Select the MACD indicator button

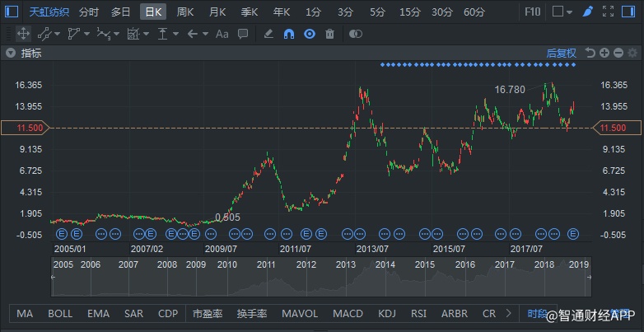pos(348,314)
